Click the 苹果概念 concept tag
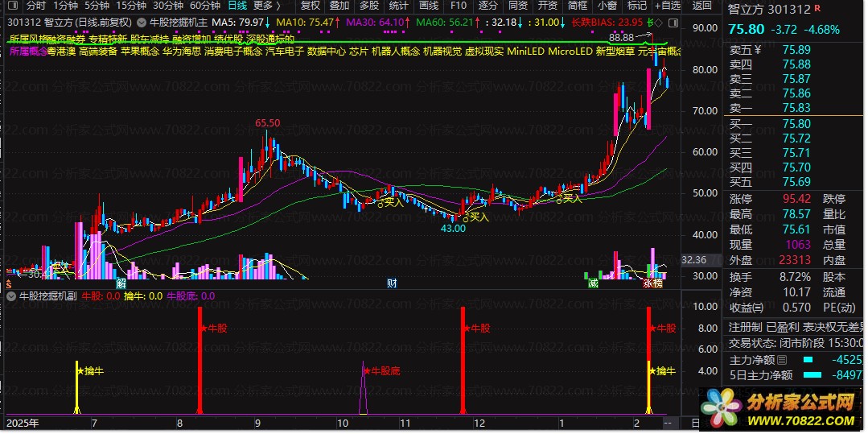Image resolution: width=868 pixels, height=434 pixels. point(139,52)
